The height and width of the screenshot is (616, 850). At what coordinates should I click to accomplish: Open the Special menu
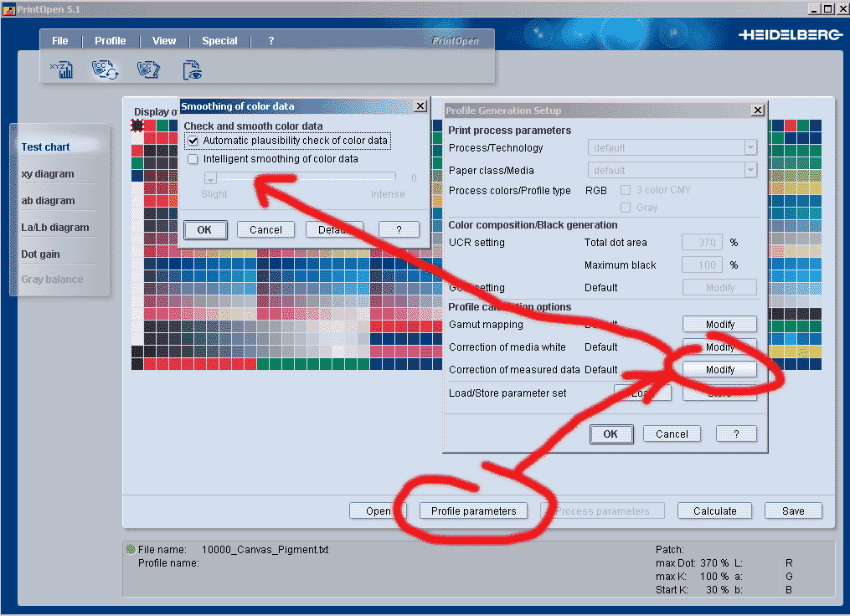(219, 41)
